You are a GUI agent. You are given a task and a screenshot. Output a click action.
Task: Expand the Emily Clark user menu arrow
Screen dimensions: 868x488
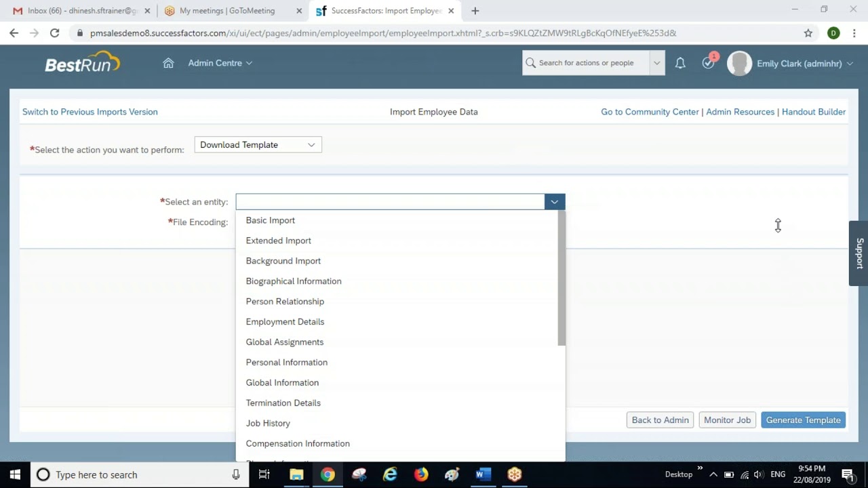[850, 64]
